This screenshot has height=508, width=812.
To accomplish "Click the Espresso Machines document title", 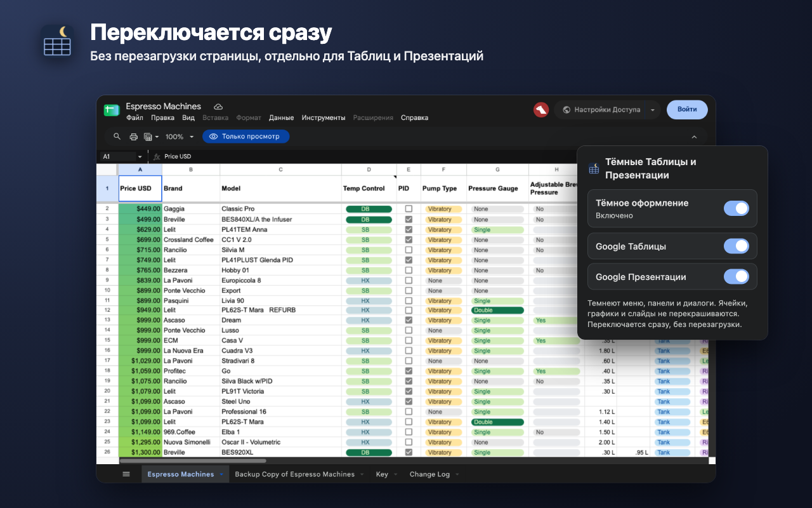I will tap(164, 106).
